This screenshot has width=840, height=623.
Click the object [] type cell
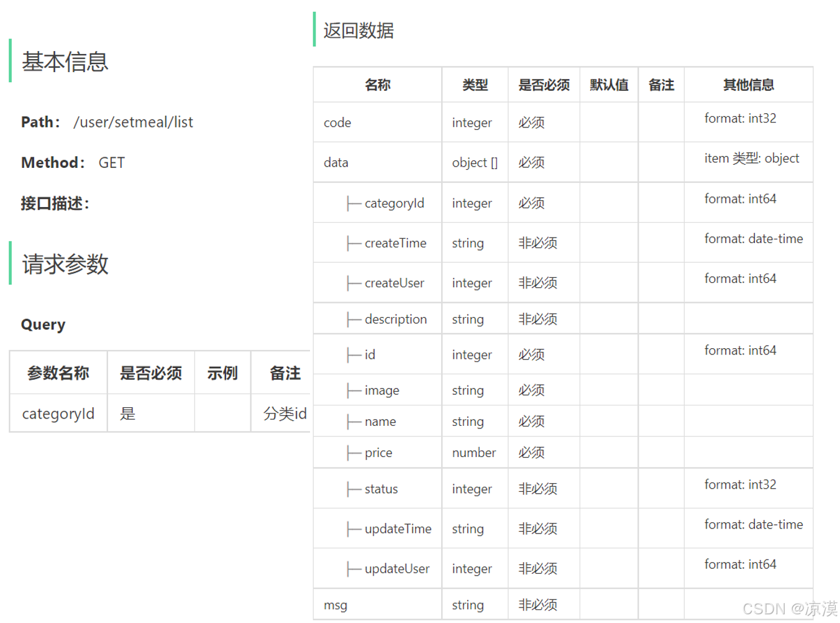(x=475, y=162)
